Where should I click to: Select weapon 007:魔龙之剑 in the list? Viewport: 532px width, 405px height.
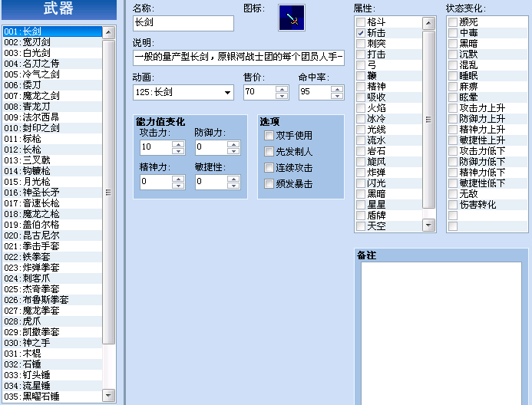pyautogui.click(x=53, y=96)
